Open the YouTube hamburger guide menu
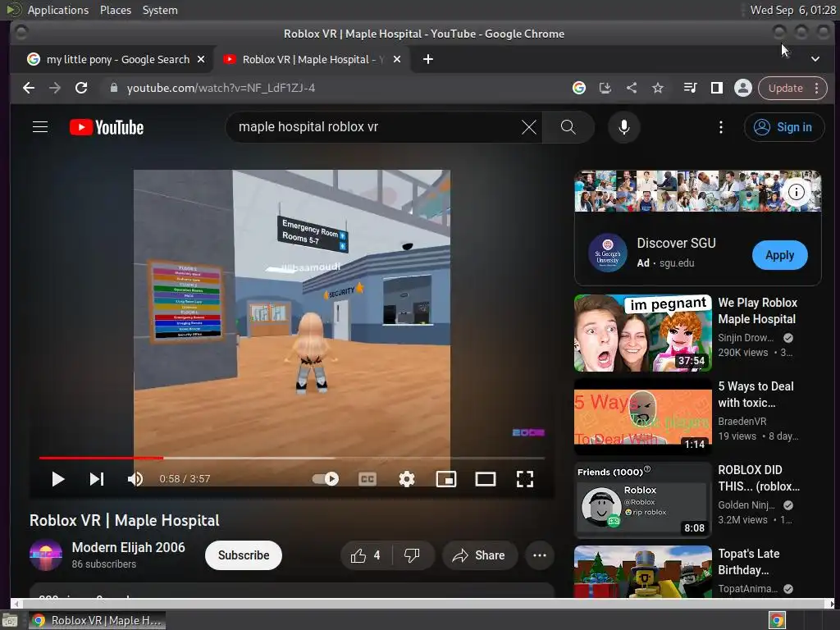Viewport: 840px width, 630px height. [x=40, y=127]
